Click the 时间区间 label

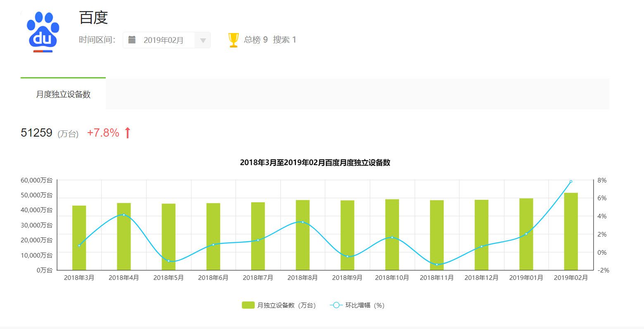pyautogui.click(x=97, y=40)
